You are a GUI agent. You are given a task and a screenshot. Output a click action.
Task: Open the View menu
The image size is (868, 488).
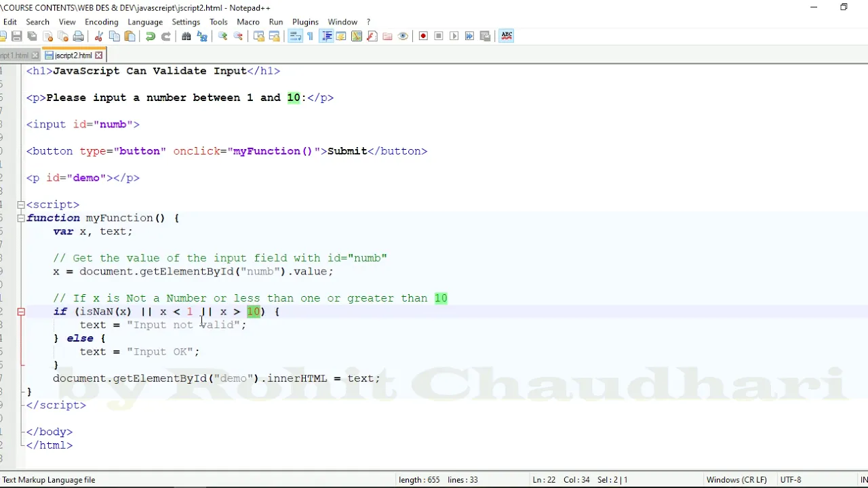67,22
